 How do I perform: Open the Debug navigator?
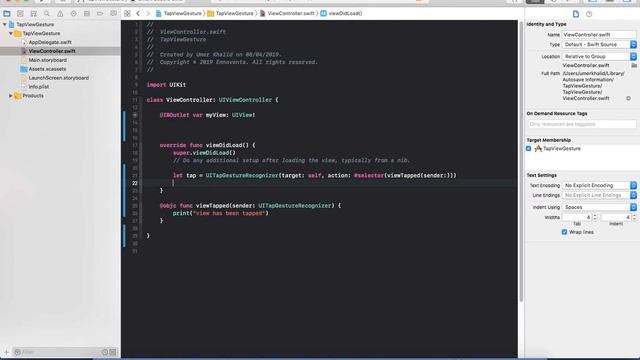[87, 13]
